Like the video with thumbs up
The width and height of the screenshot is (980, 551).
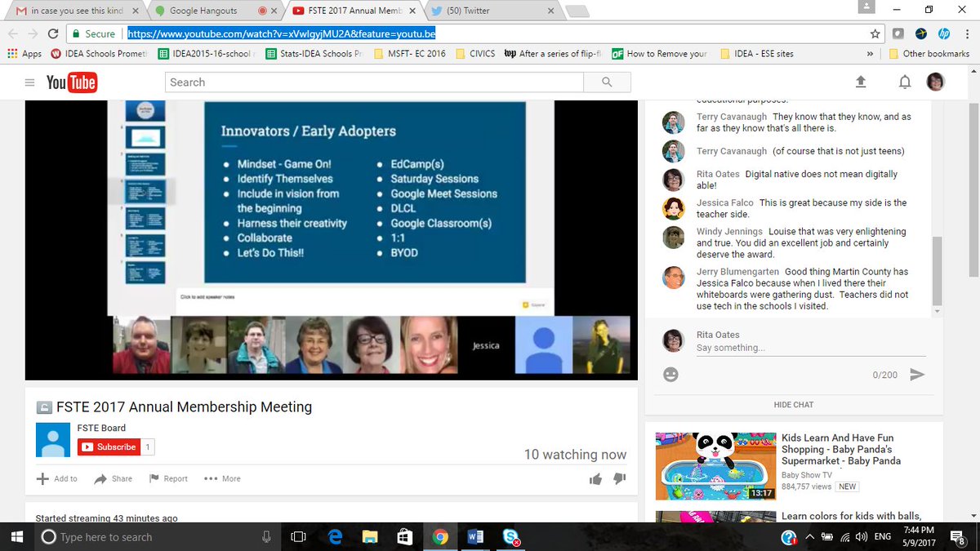pos(595,479)
